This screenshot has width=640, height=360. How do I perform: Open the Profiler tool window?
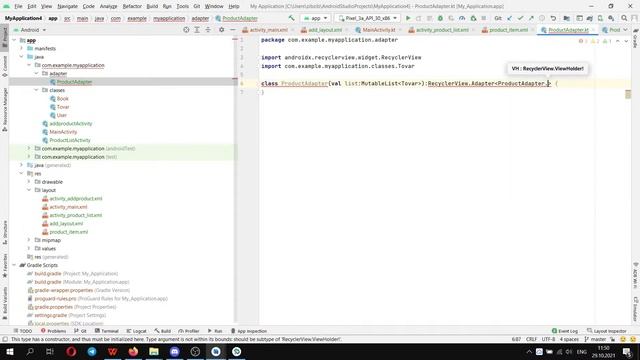[189, 331]
